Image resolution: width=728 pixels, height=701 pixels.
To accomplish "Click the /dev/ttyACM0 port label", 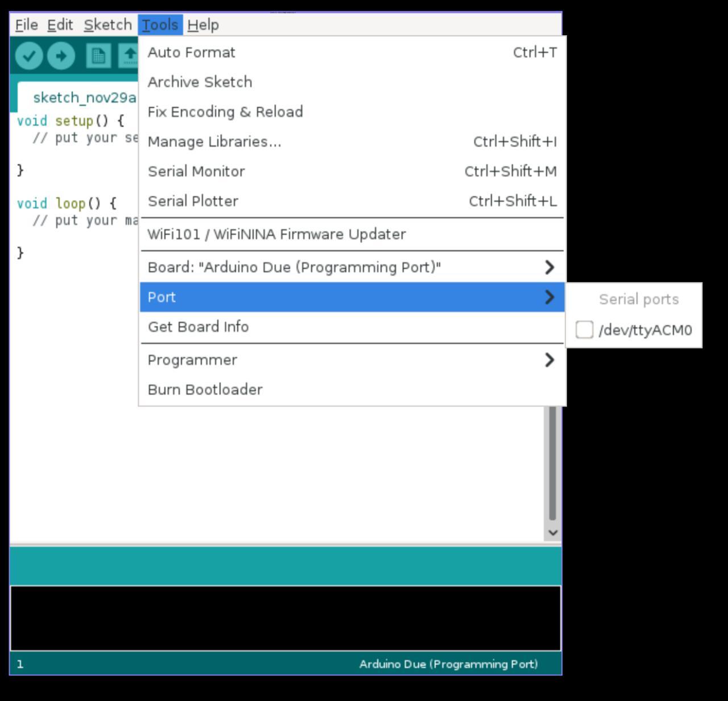I will point(645,330).
